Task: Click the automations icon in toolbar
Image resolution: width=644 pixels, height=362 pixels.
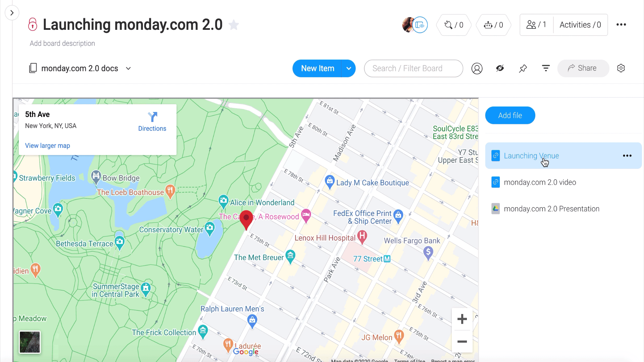Action: [x=494, y=25]
